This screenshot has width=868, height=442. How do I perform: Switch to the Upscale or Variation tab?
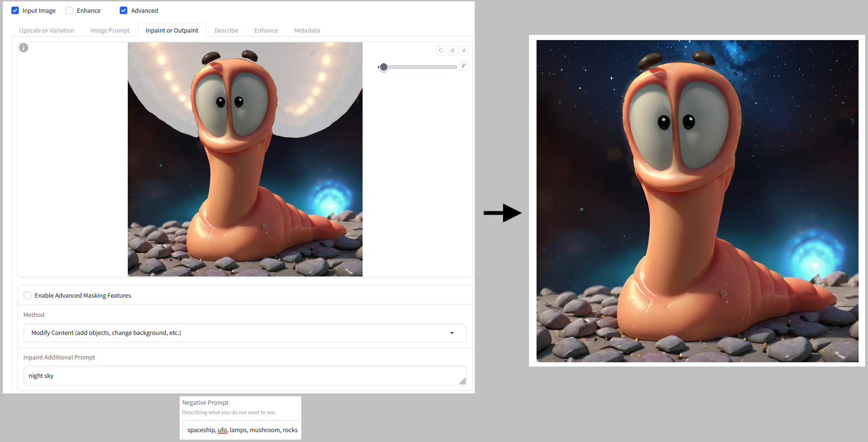click(x=47, y=30)
